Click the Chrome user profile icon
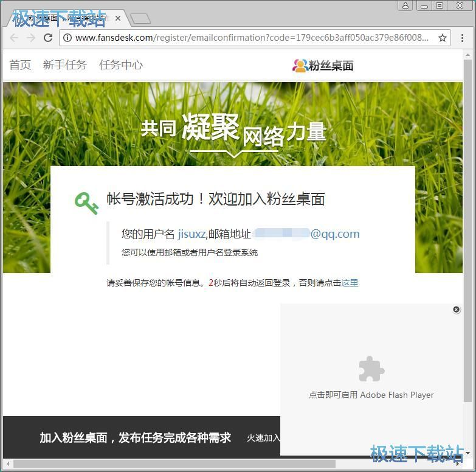The height and width of the screenshot is (472, 476). (405, 5)
